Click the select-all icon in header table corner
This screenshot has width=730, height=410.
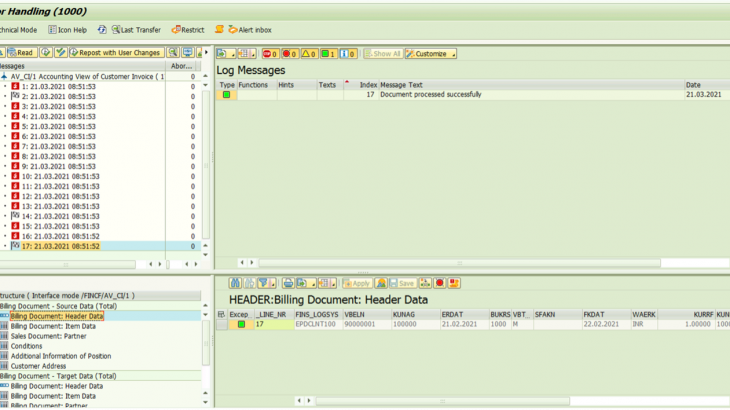point(222,315)
